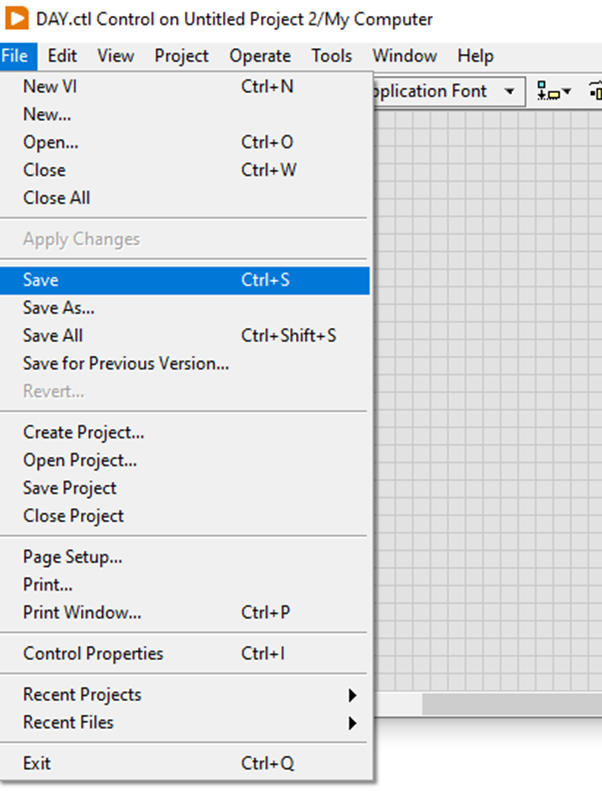Image resolution: width=602 pixels, height=791 pixels.
Task: Click the Project menu
Action: pos(181,56)
